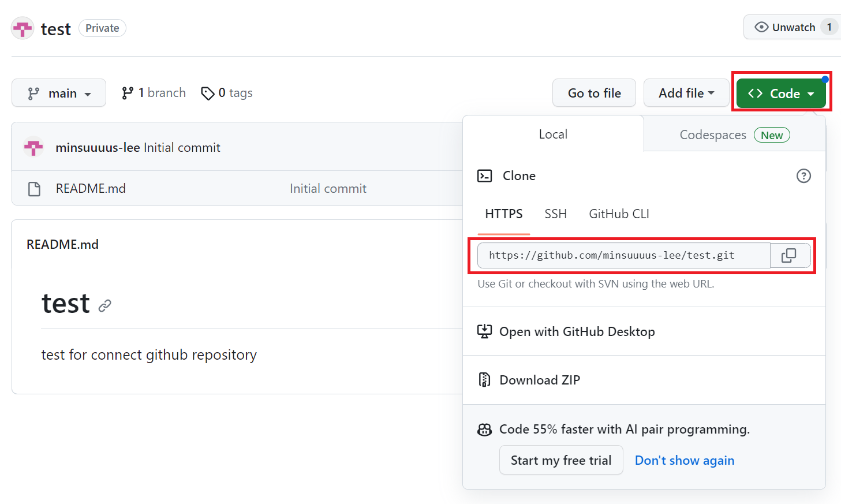The image size is (841, 504).
Task: Open the main branch dropdown
Action: click(59, 93)
